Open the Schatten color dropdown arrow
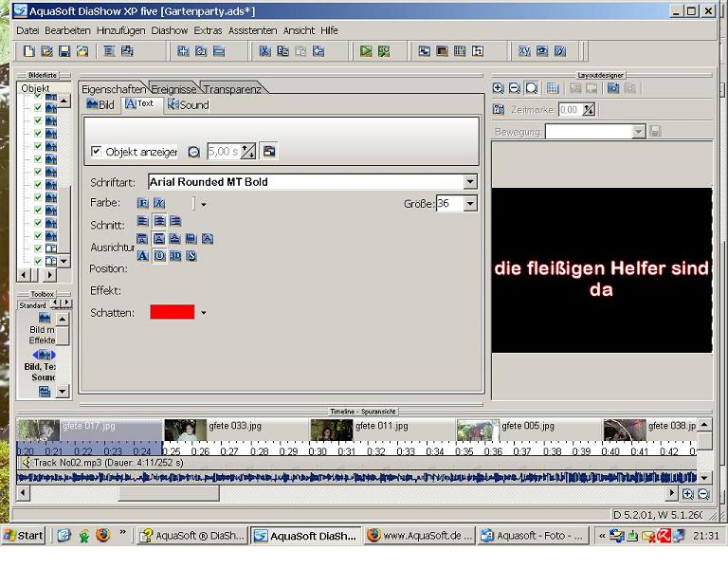Image resolution: width=728 pixels, height=569 pixels. (x=203, y=313)
